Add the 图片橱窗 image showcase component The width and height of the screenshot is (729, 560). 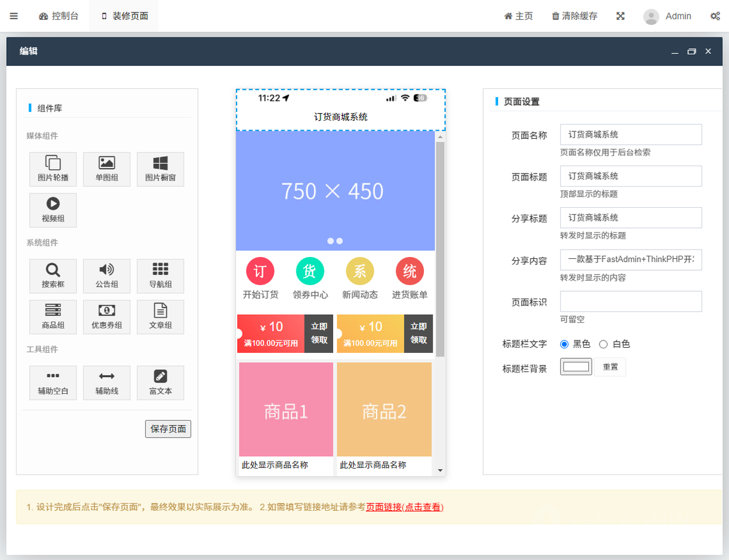pyautogui.click(x=160, y=169)
